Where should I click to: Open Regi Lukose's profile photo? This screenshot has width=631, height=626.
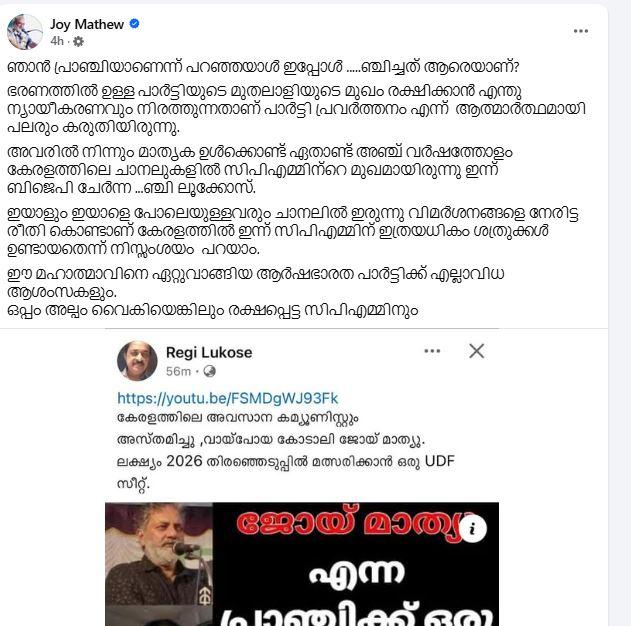pyautogui.click(x=137, y=361)
